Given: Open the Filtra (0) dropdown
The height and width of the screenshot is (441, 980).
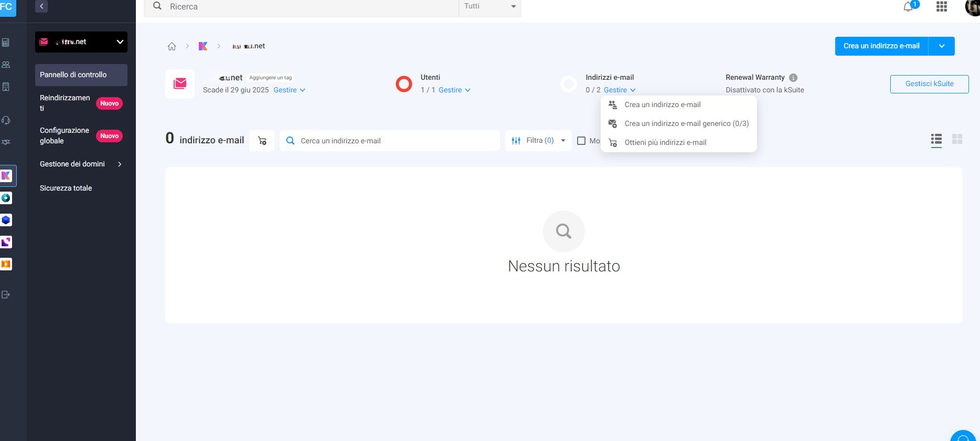Looking at the screenshot, I should pyautogui.click(x=538, y=141).
